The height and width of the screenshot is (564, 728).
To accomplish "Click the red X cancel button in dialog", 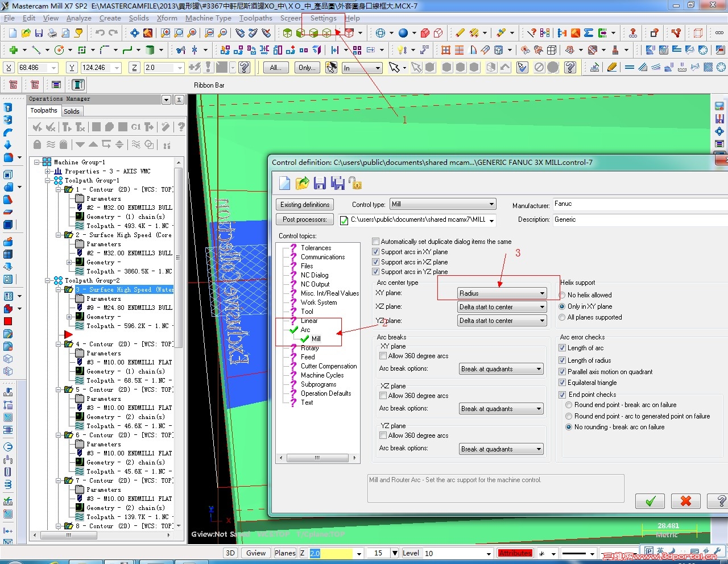I will 685,501.
